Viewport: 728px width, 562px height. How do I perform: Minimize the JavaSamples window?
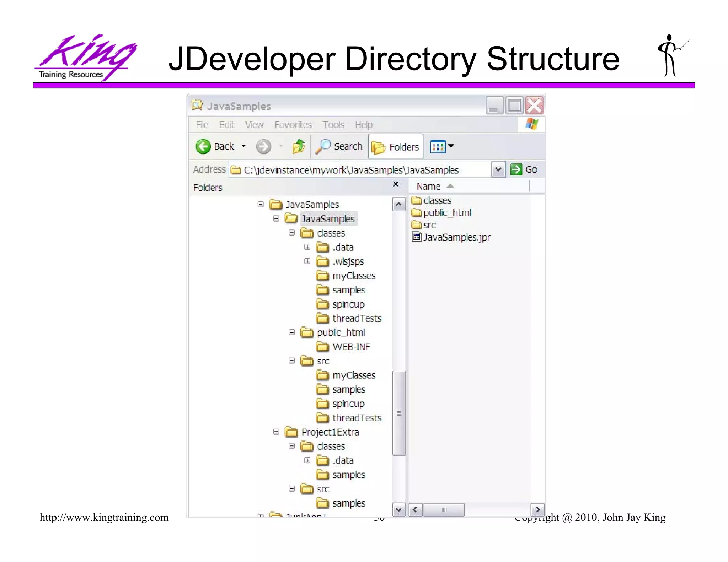(x=494, y=106)
